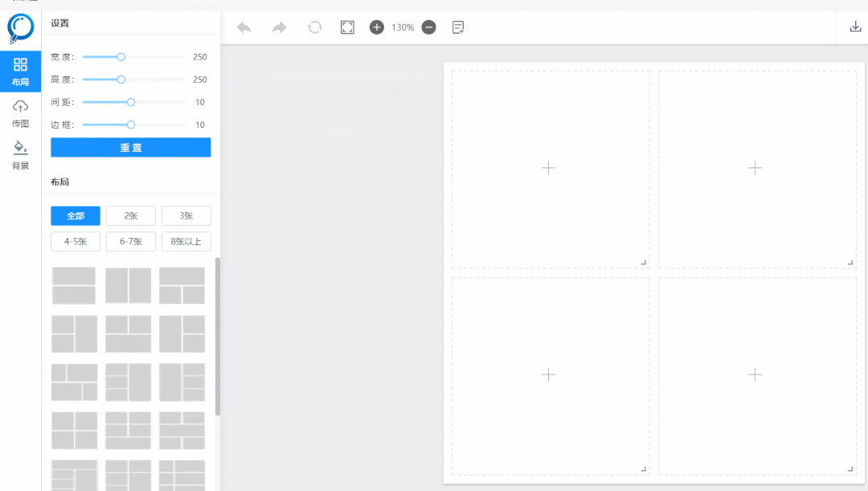Zoom in with the plus icon
This screenshot has width=868, height=491.
tap(376, 27)
